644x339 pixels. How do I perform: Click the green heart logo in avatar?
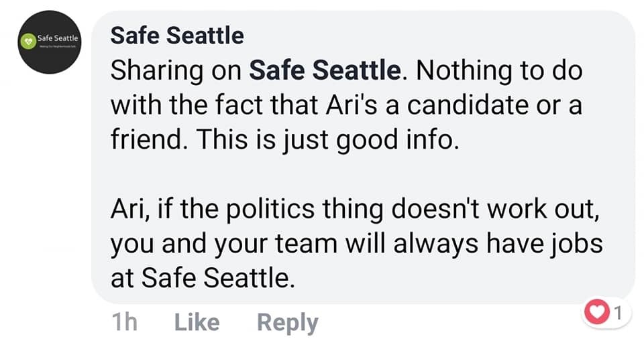(x=28, y=41)
